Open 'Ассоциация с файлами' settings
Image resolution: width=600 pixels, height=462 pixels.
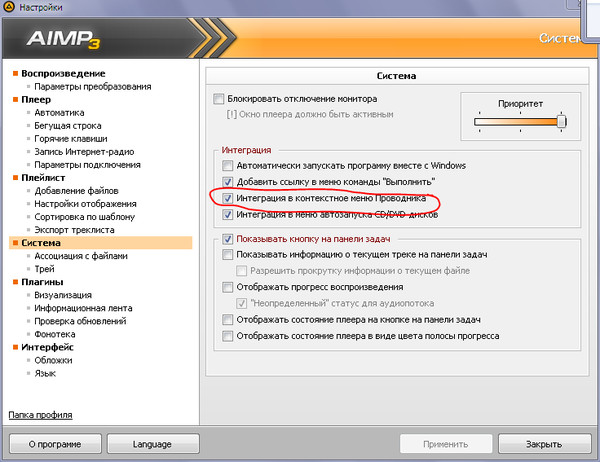pos(81,256)
